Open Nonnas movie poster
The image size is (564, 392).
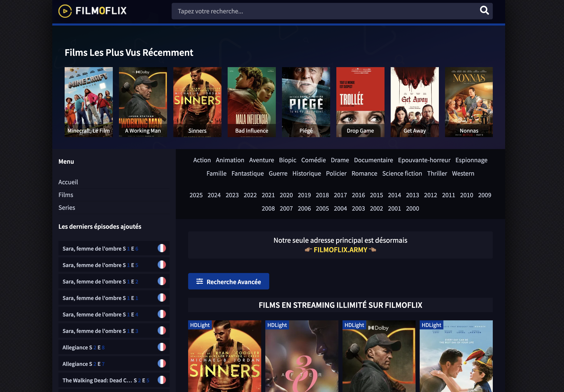click(x=469, y=102)
